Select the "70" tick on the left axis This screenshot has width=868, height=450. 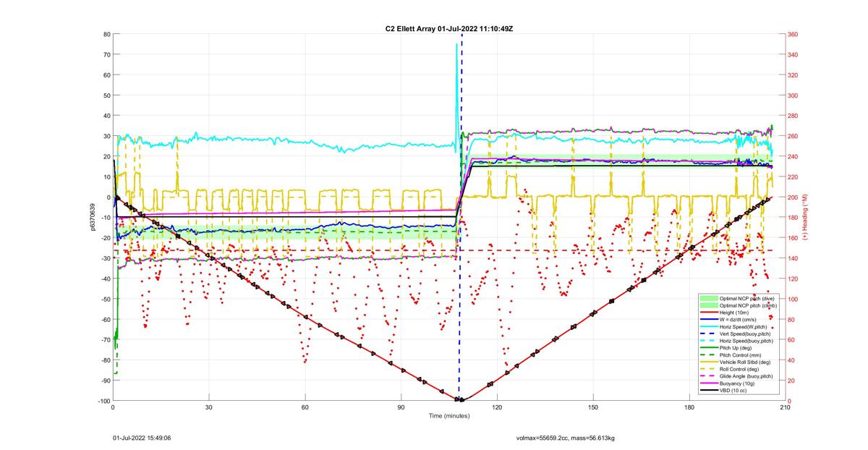tap(106, 54)
